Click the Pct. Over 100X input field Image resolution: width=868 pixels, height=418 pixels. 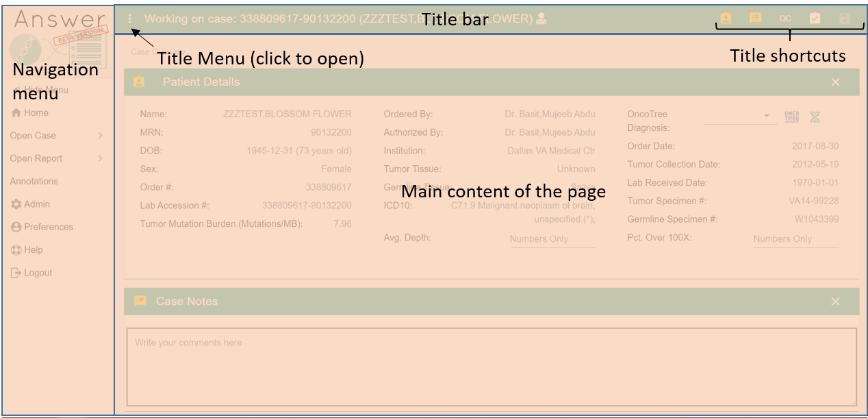[x=795, y=238]
